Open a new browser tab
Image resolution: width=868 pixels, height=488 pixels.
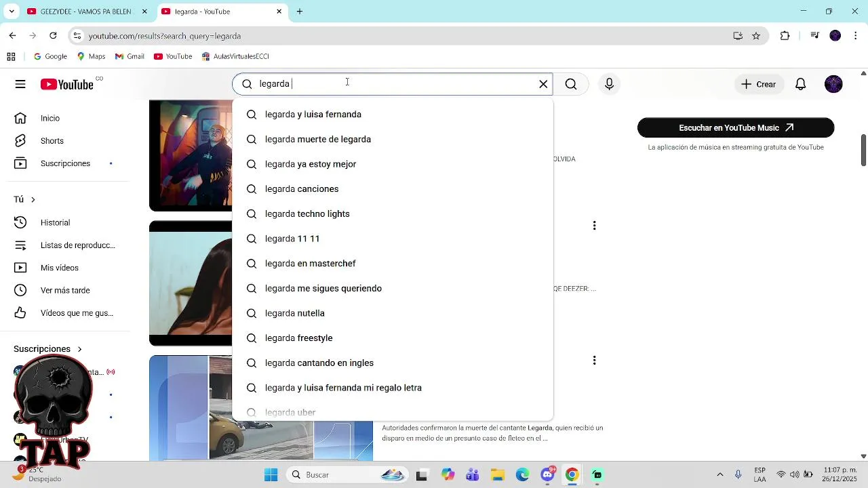pos(299,12)
